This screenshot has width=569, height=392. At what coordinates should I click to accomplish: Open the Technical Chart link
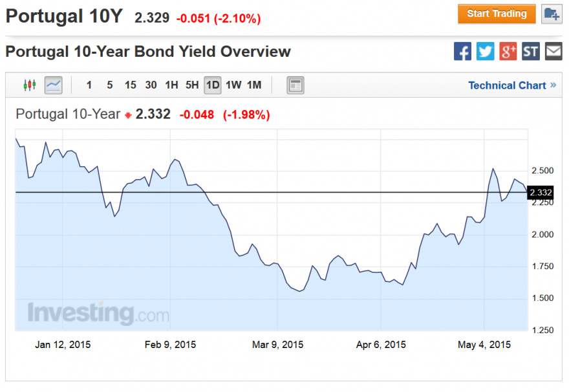point(508,85)
